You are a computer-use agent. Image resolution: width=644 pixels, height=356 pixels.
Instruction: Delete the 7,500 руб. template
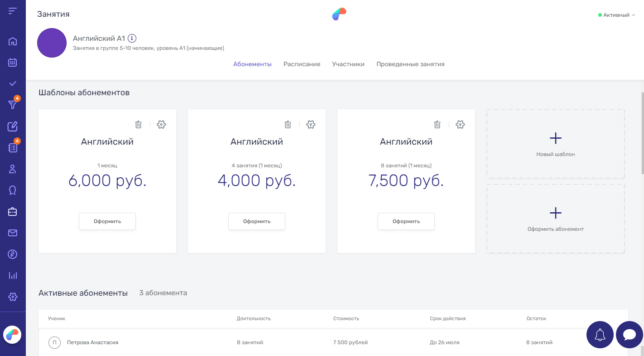point(437,124)
